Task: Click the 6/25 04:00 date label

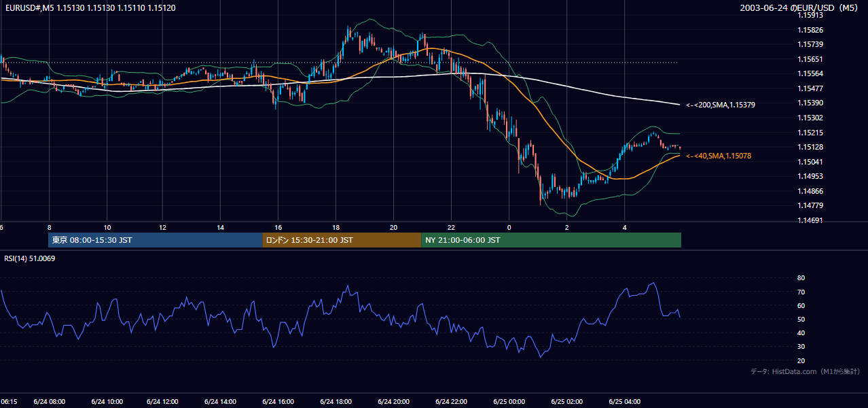Action: coord(624,402)
